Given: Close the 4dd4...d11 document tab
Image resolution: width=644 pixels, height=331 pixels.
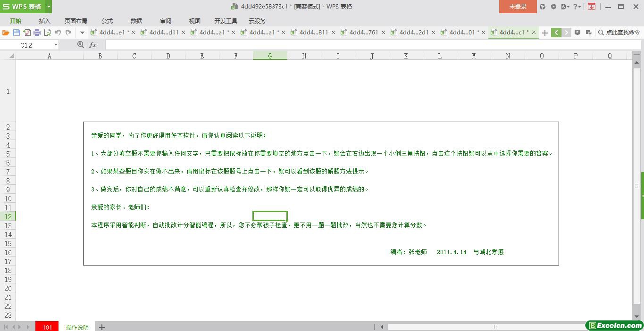Looking at the screenshot, I should click(x=184, y=33).
